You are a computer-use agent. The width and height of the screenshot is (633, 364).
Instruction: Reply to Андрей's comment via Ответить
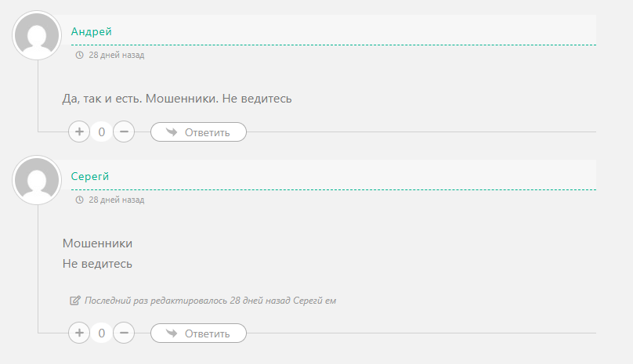(x=199, y=132)
